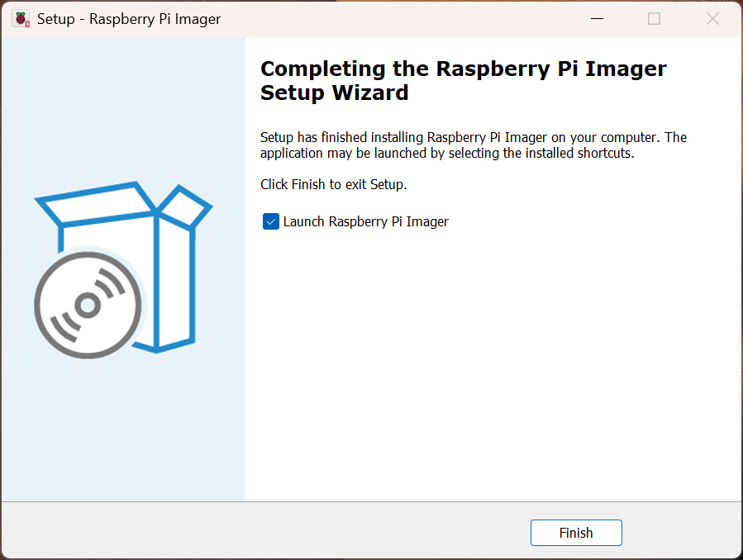Screen dimensions: 743x560
Task: Close the Raspberry Pi Imager Setup window
Action: point(712,19)
